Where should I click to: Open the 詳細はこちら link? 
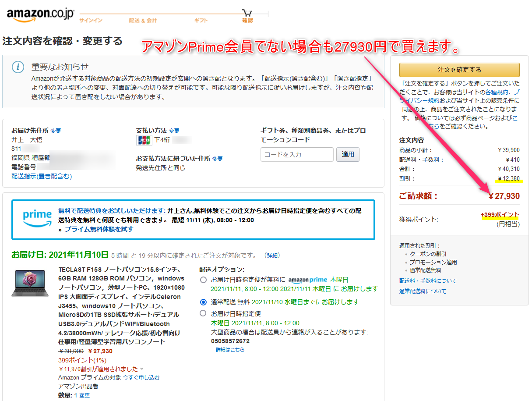[230, 350]
